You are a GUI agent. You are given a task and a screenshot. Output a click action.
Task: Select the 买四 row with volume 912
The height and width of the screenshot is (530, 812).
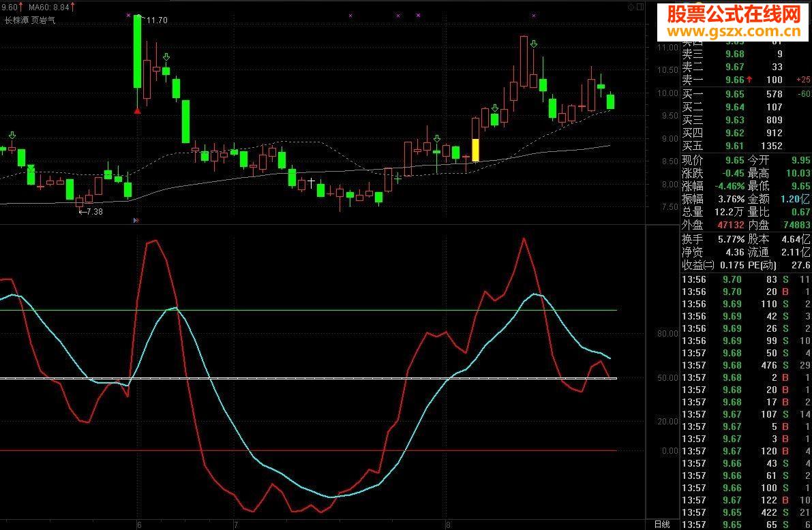[x=746, y=133]
